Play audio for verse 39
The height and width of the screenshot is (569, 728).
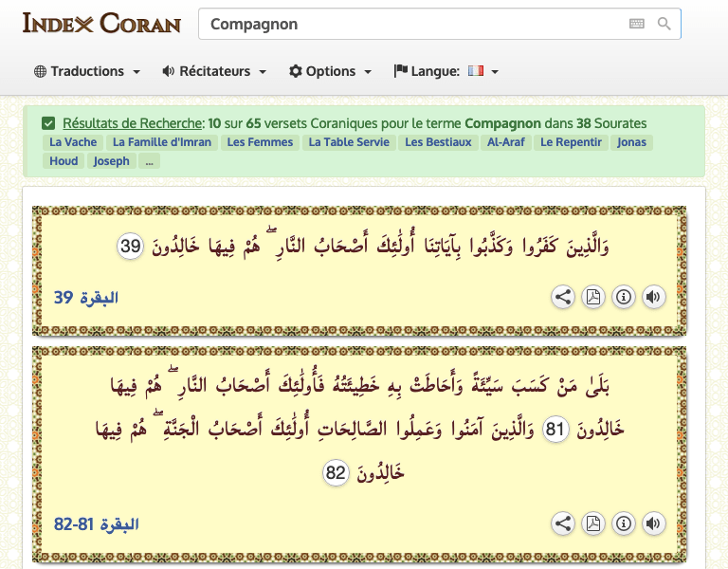tap(653, 297)
